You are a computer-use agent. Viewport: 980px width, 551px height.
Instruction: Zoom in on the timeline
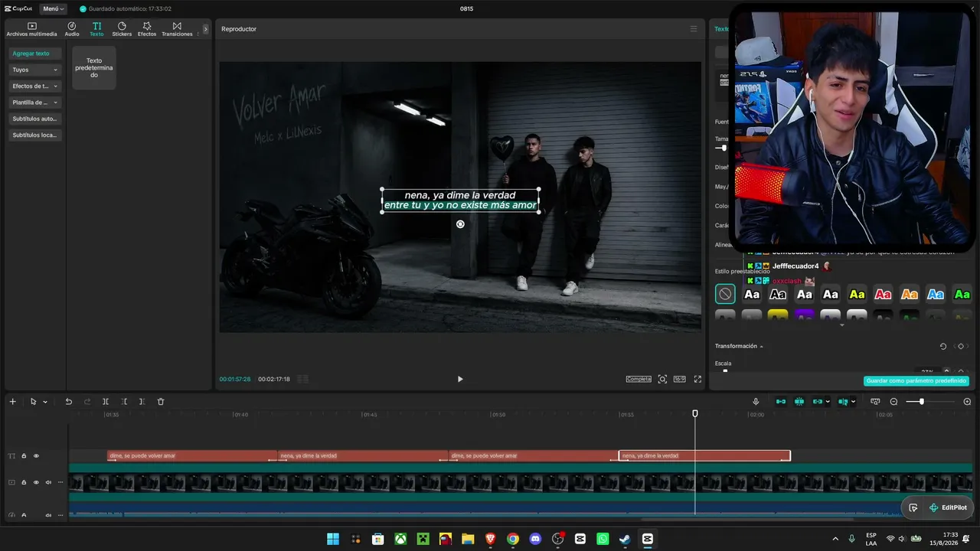967,402
